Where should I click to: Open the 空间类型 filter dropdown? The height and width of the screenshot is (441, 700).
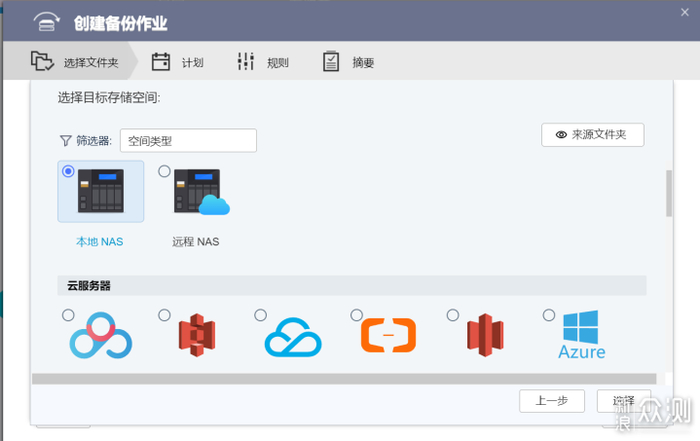(188, 141)
